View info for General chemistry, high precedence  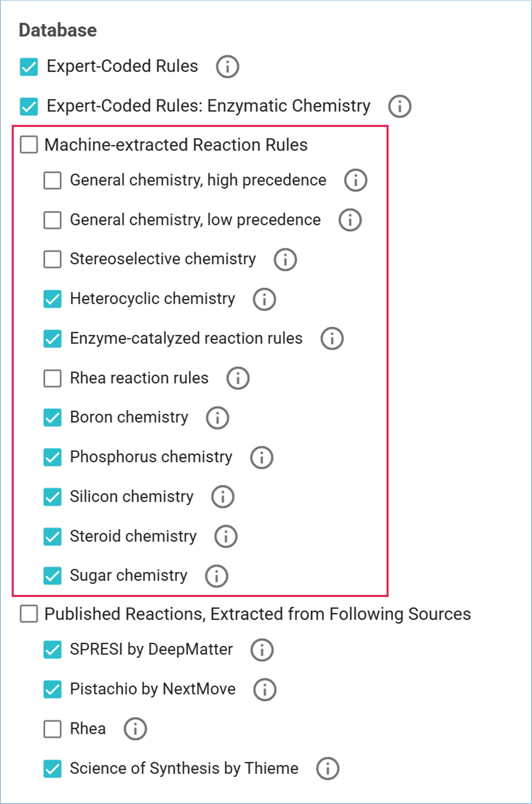point(355,180)
